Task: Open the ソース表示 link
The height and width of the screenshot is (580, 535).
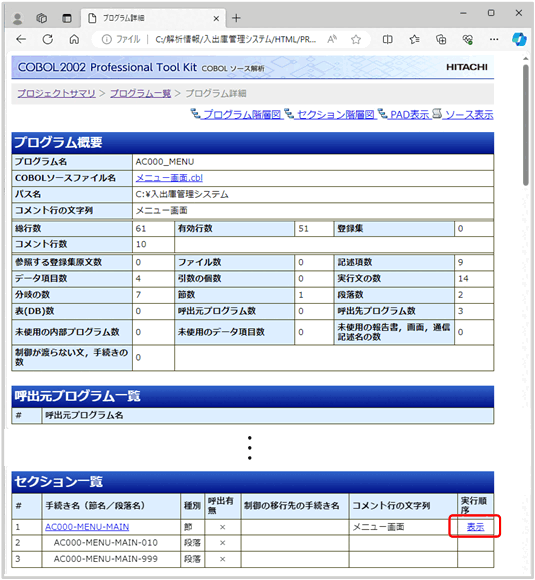Action: (x=469, y=115)
